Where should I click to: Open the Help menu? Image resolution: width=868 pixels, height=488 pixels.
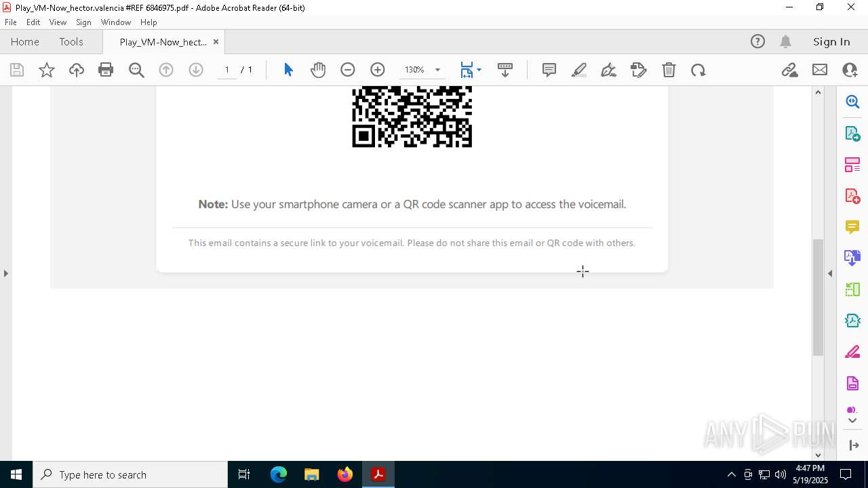(149, 22)
